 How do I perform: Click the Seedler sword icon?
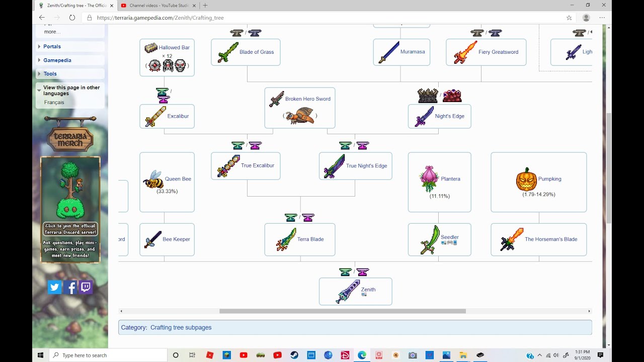(x=430, y=240)
